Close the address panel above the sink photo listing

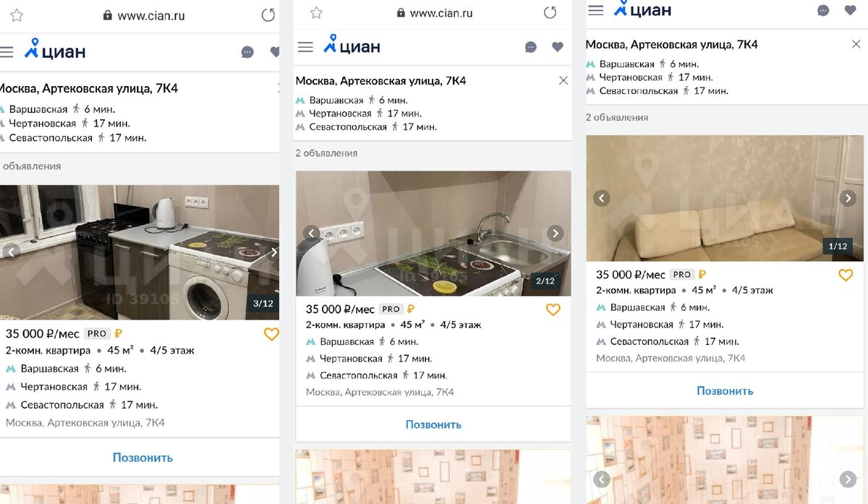(x=563, y=80)
